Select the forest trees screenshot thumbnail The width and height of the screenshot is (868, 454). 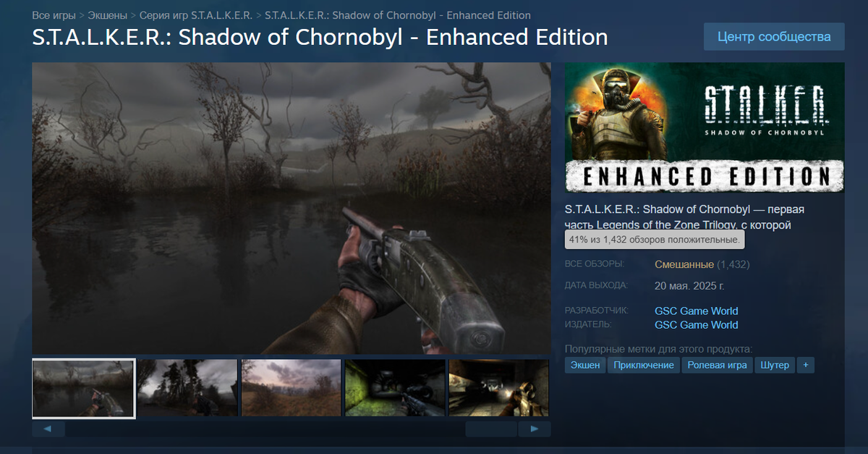pyautogui.click(x=187, y=388)
